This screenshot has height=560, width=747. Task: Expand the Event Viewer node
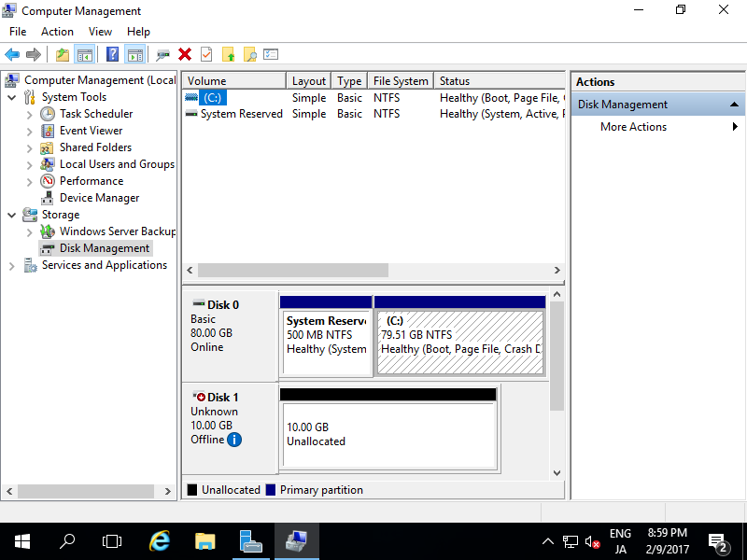pyautogui.click(x=30, y=132)
